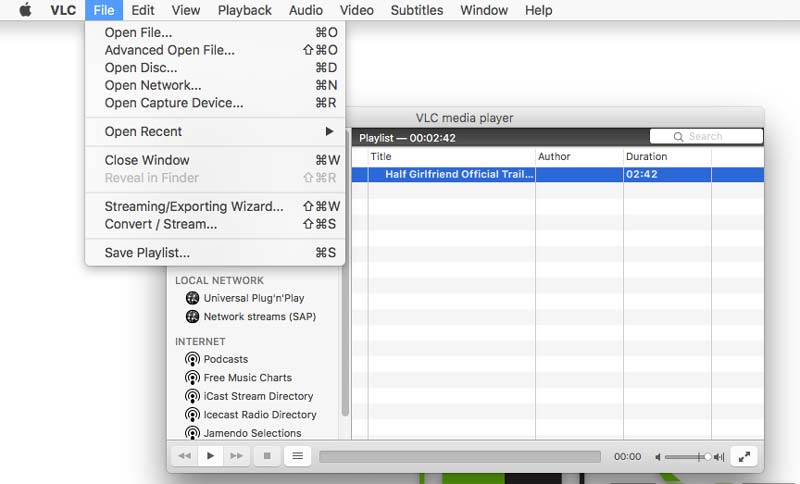Sort playlist by Title column
This screenshot has width=800, height=484.
452,157
